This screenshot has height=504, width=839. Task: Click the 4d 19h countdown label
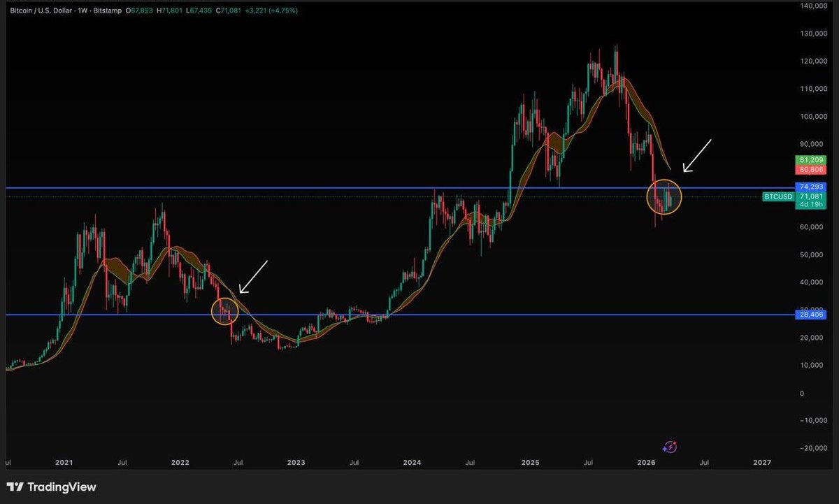810,206
